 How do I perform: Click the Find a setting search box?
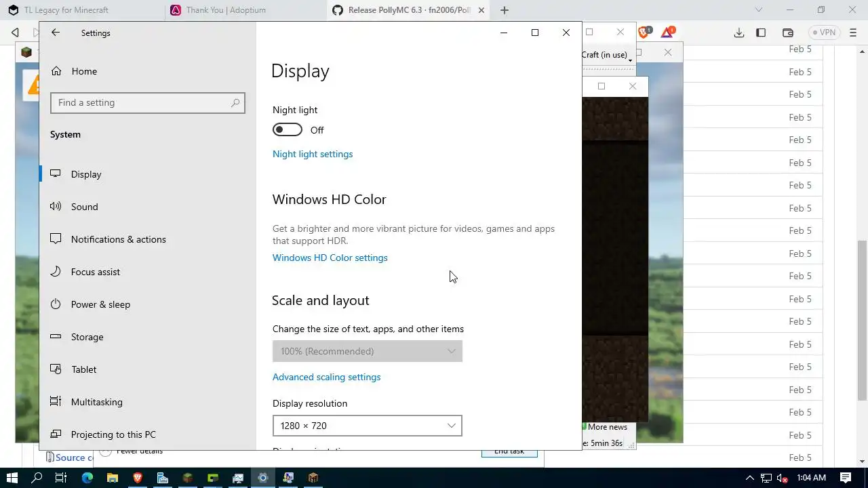click(x=147, y=103)
